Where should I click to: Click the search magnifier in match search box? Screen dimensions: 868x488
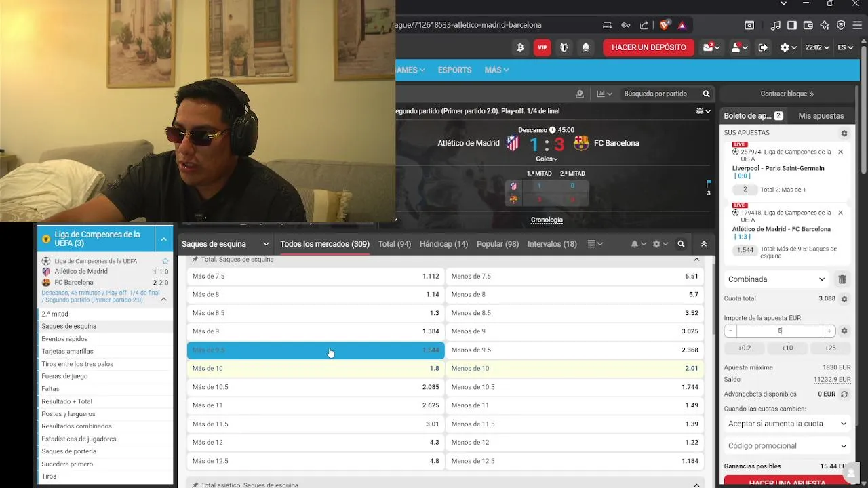click(706, 94)
